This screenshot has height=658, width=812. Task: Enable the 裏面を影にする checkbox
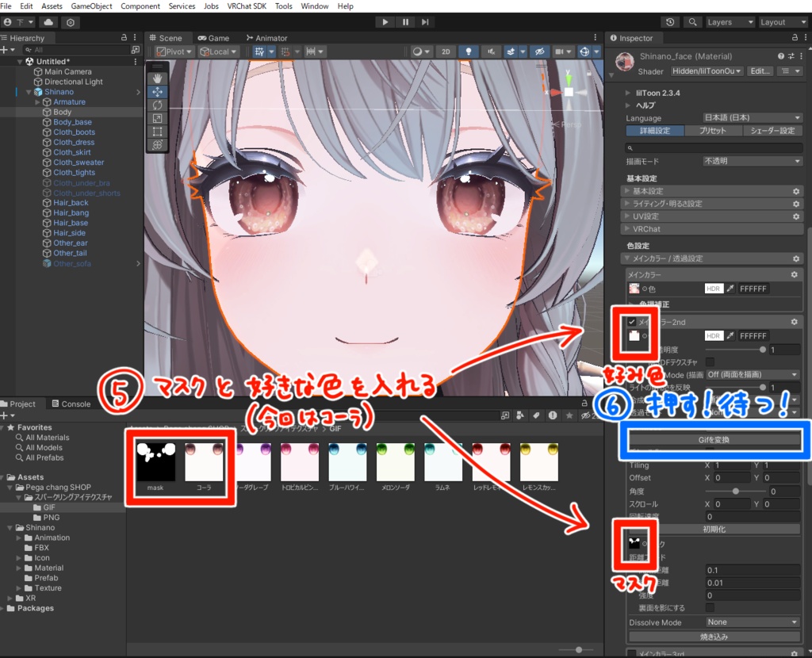710,607
